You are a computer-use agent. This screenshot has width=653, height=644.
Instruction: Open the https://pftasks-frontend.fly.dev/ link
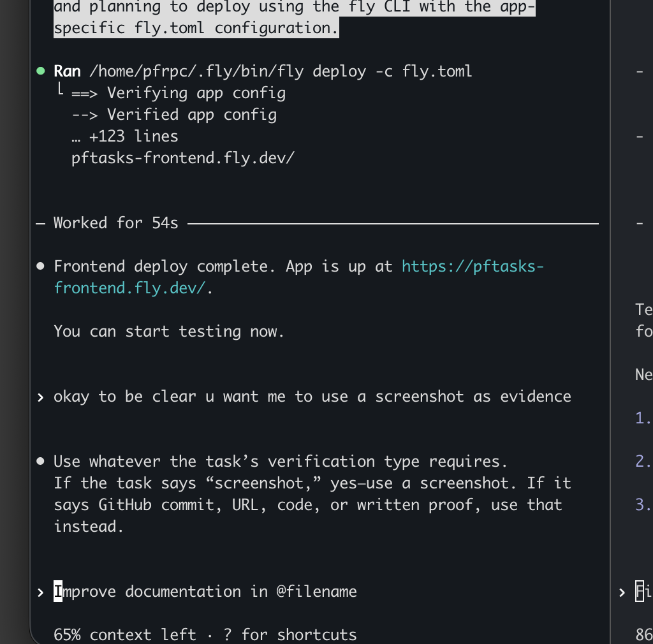tap(472, 267)
